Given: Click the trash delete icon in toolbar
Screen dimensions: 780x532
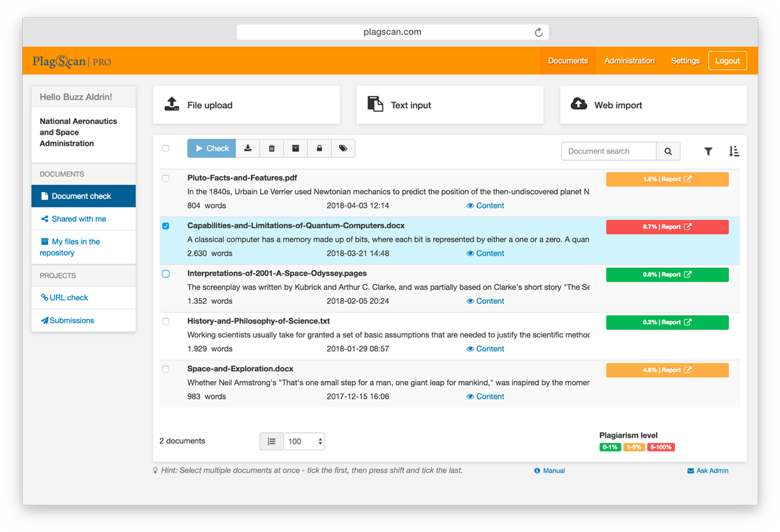Looking at the screenshot, I should pyautogui.click(x=272, y=148).
